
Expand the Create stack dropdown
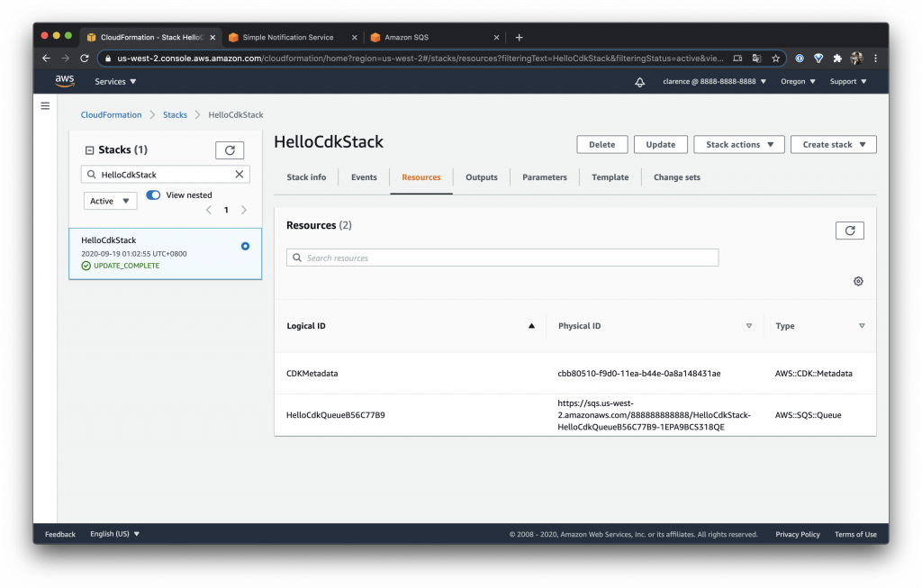point(833,145)
